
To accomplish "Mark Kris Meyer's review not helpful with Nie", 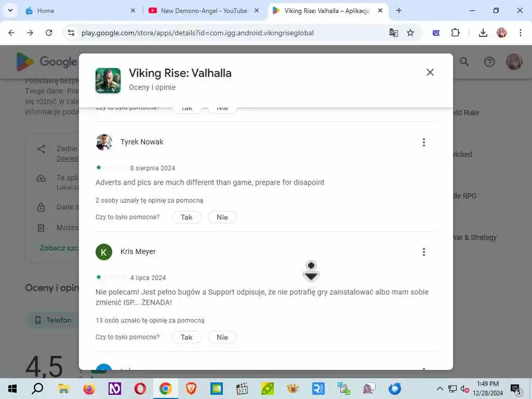I will [x=222, y=337].
